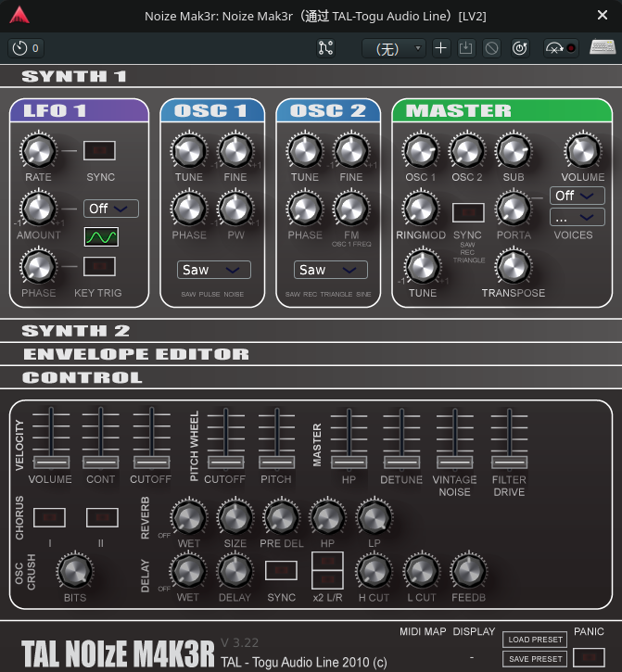The width and height of the screenshot is (622, 672).
Task: Click the LFO 1 RATE knob
Action: (38, 150)
